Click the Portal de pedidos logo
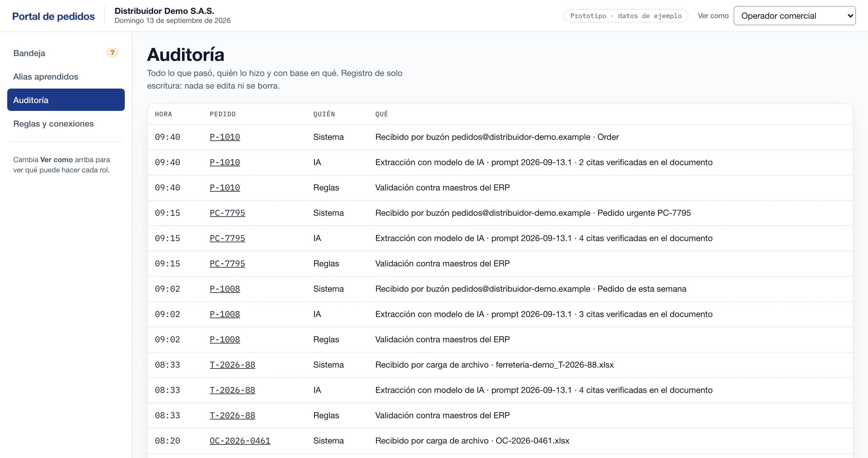Screen dimensions: 868x458 (x=53, y=16)
